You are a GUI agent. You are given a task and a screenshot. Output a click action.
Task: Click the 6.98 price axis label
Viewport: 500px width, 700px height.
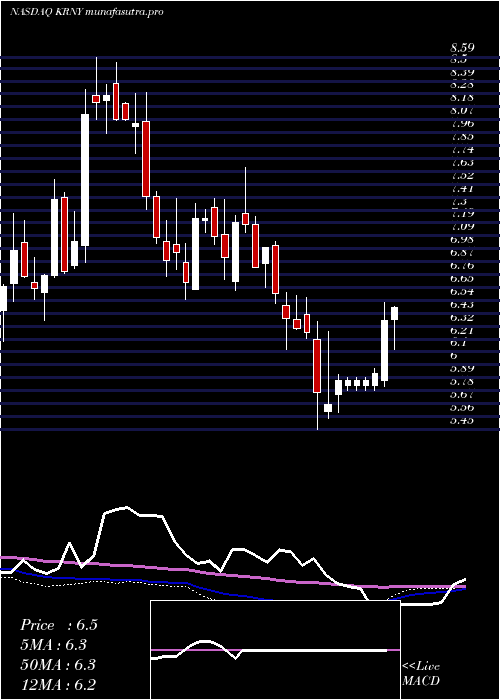[462, 240]
